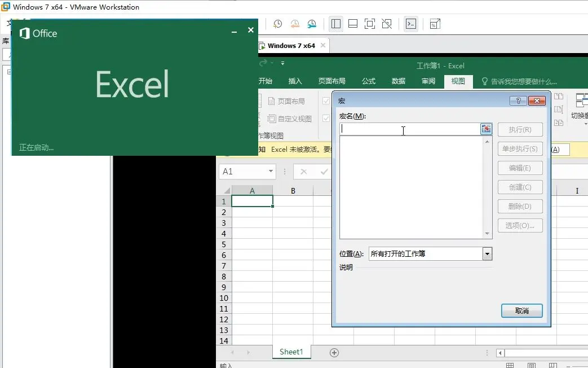Click the 选项(O)... button
588x368 pixels.
(520, 225)
